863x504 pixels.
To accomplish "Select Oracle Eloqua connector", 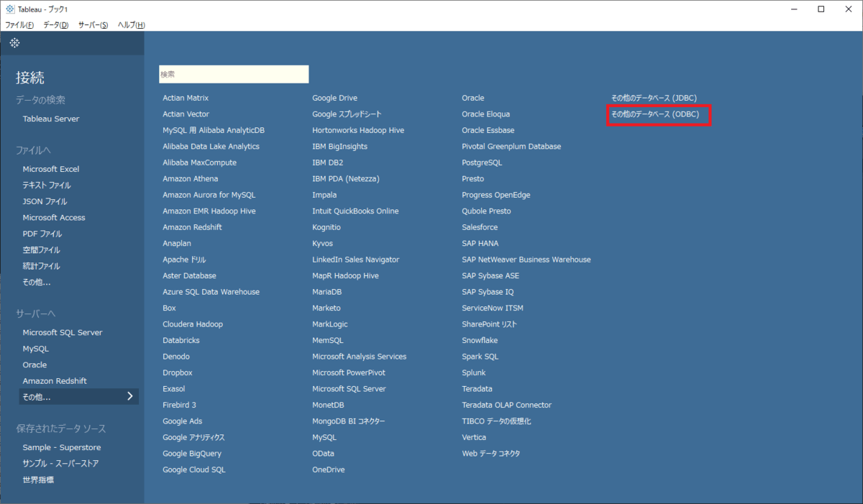I will 486,114.
